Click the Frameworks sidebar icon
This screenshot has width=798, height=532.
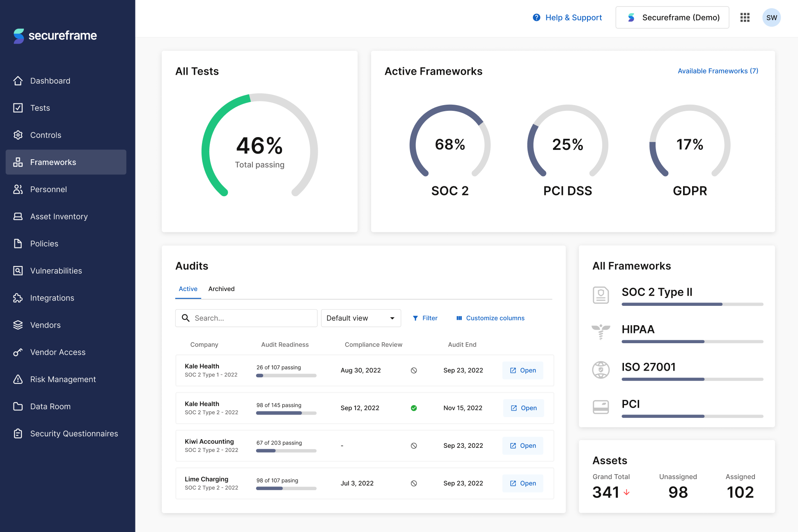[x=18, y=162]
